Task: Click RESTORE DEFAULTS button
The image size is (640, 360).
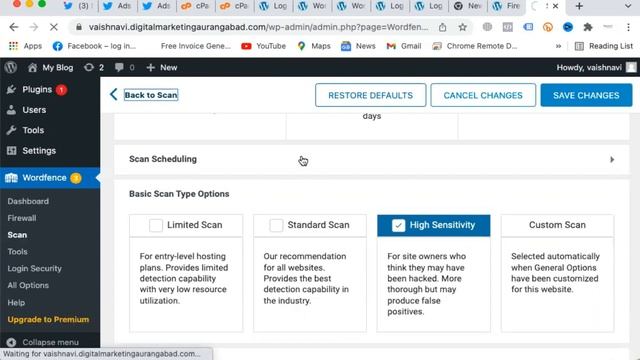Action: tap(370, 95)
